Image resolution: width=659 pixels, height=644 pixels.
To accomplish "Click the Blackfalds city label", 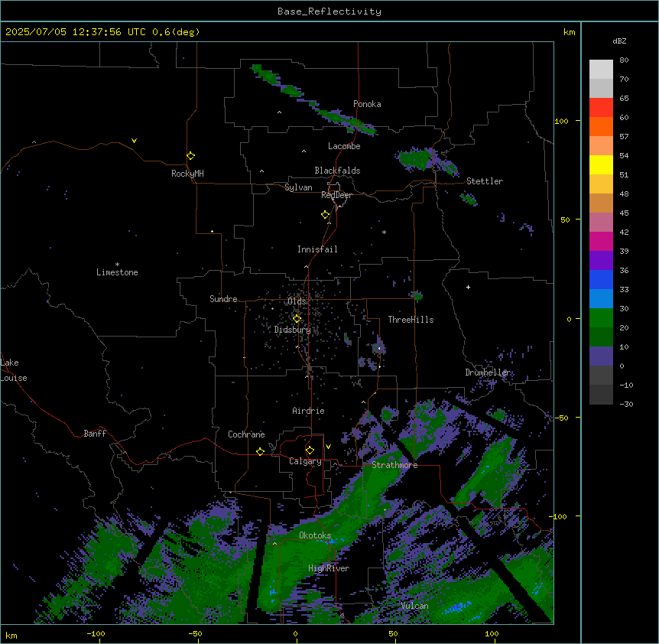I will tap(337, 171).
